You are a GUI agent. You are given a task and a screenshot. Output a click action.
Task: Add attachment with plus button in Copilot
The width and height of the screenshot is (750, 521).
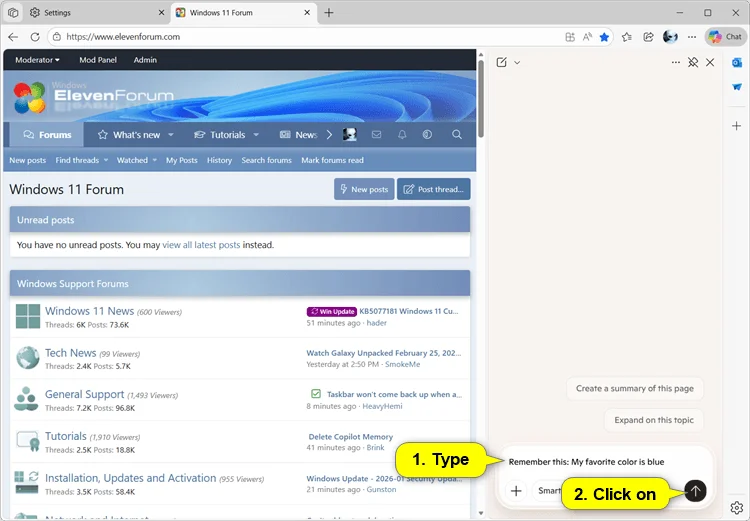tap(516, 491)
